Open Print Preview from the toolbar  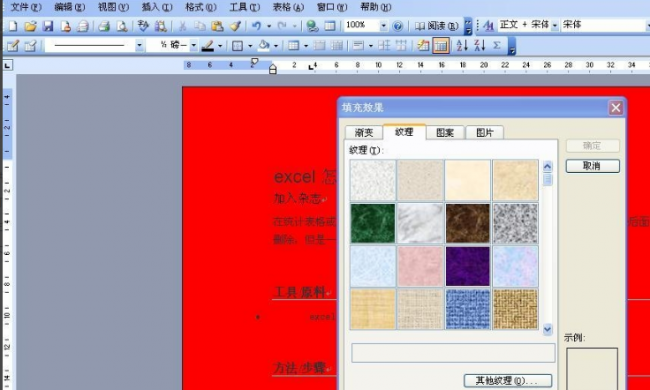point(121,26)
